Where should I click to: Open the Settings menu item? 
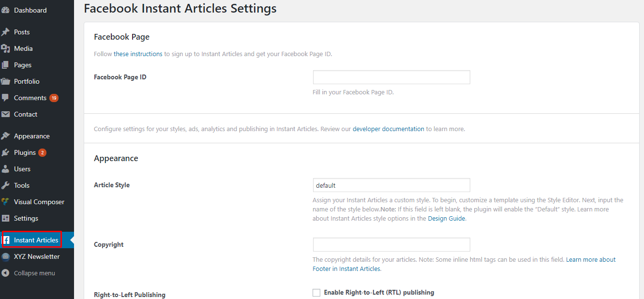click(26, 218)
